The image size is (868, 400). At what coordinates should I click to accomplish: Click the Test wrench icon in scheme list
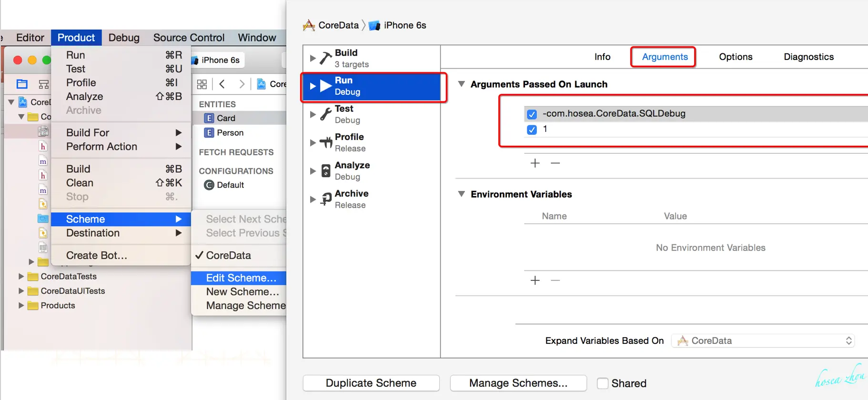tap(326, 114)
